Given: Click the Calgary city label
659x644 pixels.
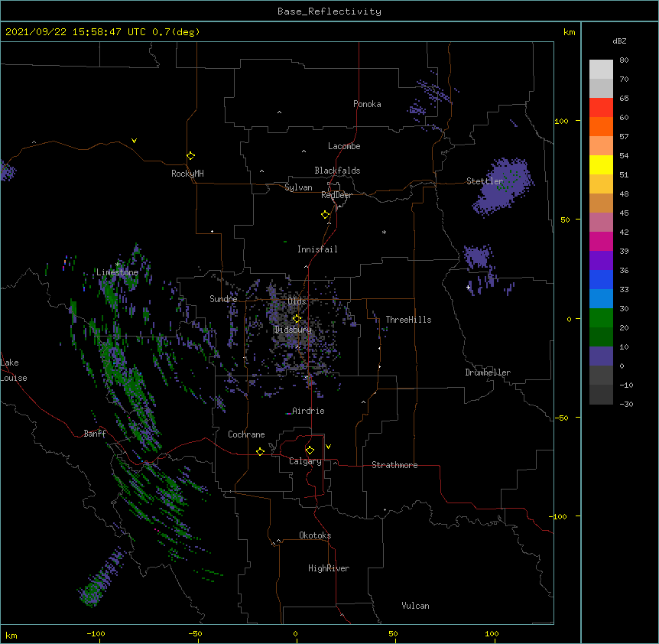Looking at the screenshot, I should (306, 461).
